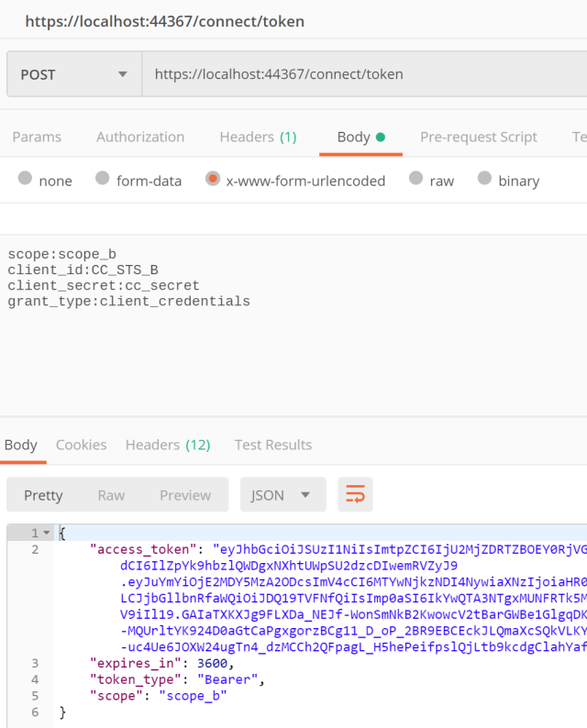The height and width of the screenshot is (728, 587).
Task: Open the response Cookies tab
Action: [81, 445]
